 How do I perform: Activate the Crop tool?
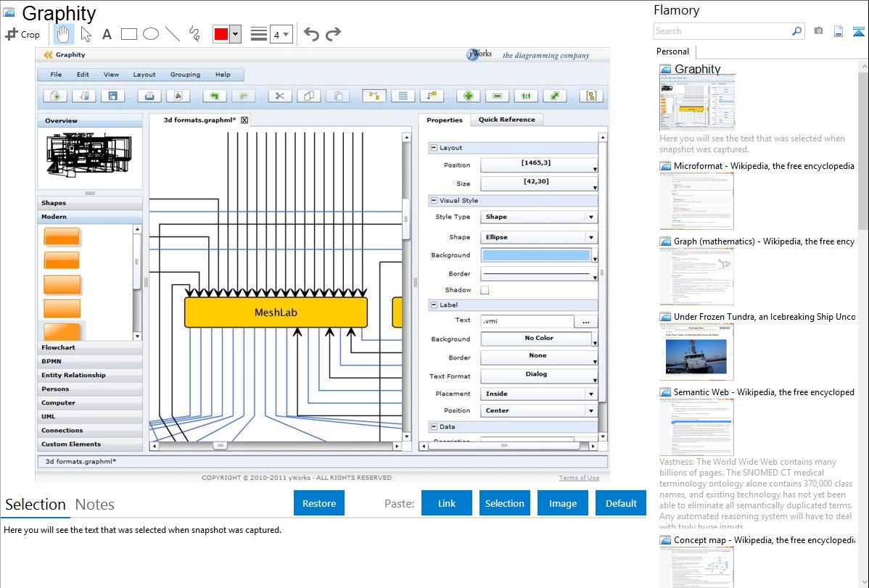[x=22, y=34]
